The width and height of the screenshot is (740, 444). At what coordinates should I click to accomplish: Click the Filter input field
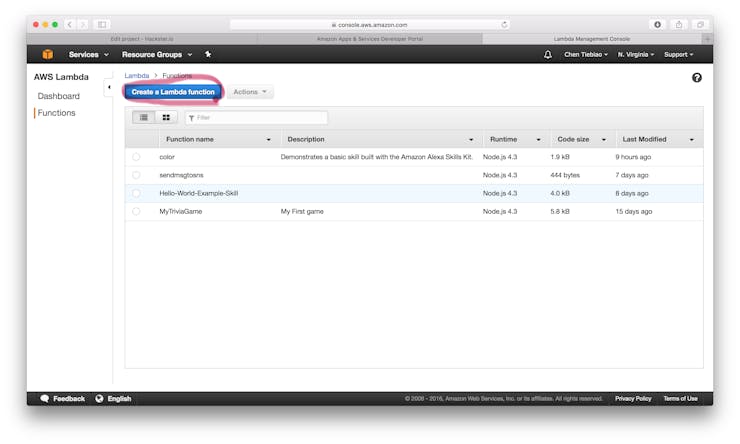pos(256,118)
